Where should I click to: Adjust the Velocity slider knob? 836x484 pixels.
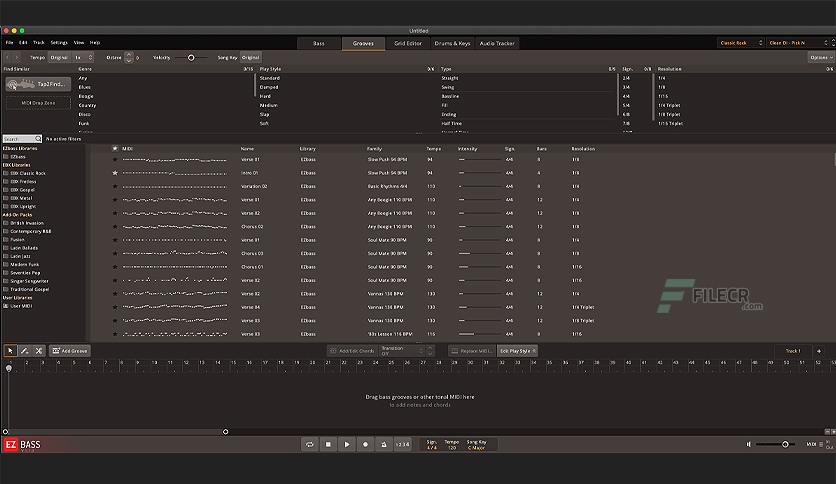(191, 57)
